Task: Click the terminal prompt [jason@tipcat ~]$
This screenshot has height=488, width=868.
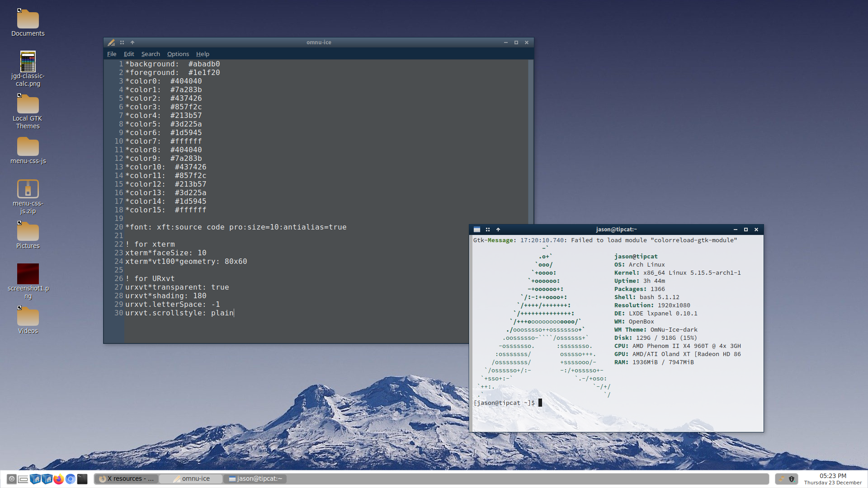Action: [x=504, y=403]
